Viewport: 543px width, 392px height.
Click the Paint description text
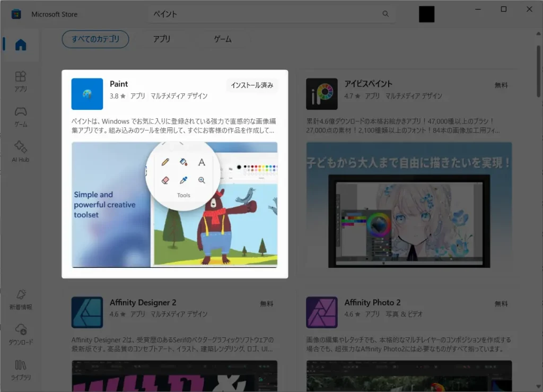click(173, 126)
